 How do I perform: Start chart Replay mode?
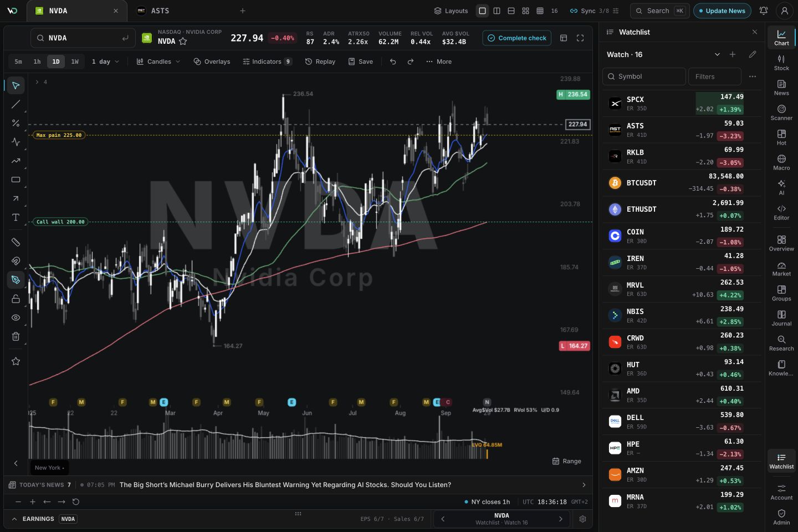coord(320,62)
